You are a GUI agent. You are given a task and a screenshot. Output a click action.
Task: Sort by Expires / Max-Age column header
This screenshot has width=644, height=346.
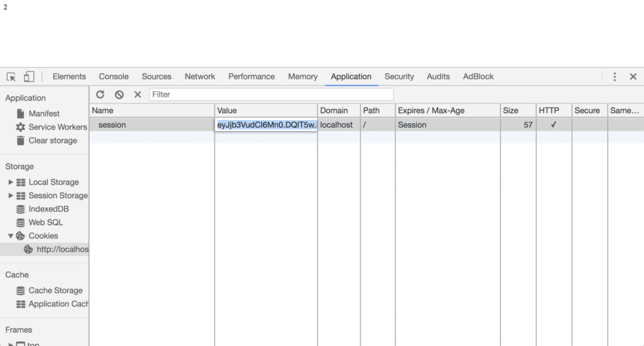pos(448,111)
